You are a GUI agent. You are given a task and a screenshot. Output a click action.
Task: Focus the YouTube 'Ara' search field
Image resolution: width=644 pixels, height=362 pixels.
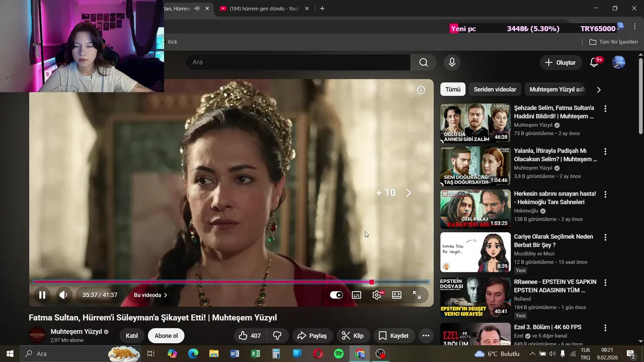coord(298,62)
